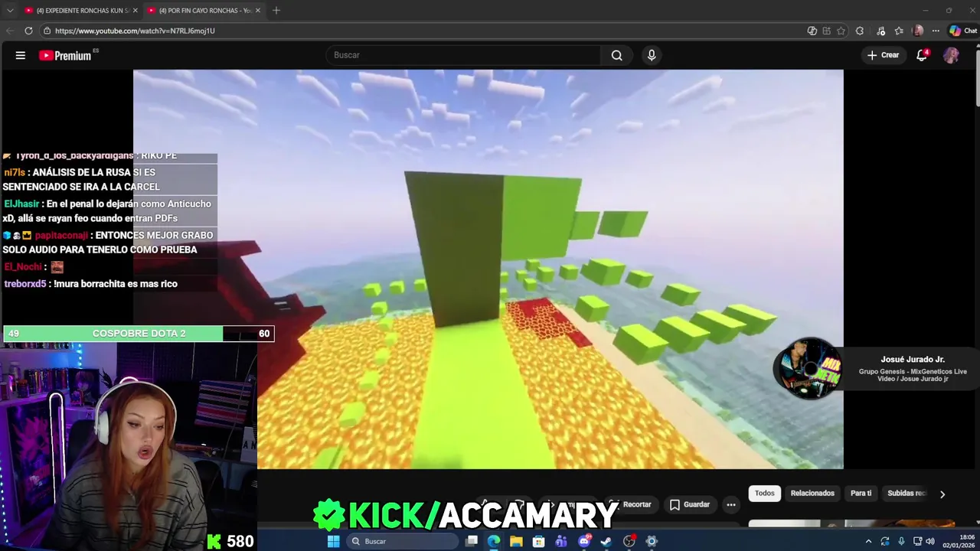Click the taskbar Buscar search box
Image resolution: width=980 pixels, height=551 pixels.
click(x=402, y=541)
